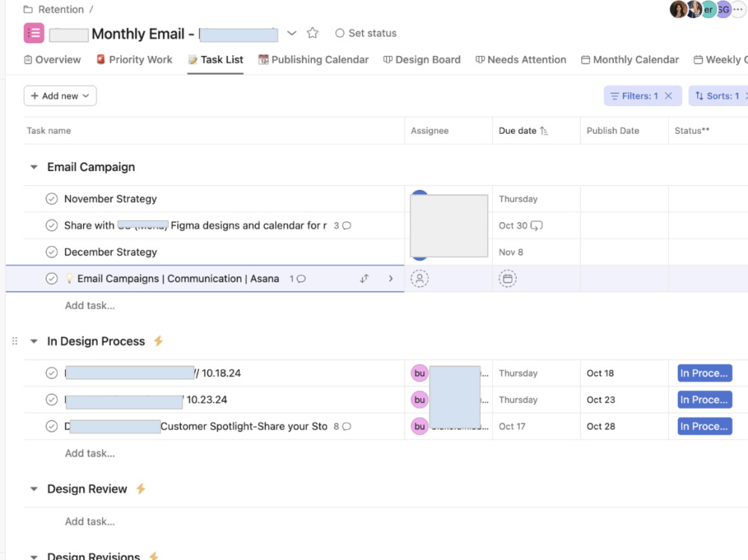
Task: Collapse the Design Review section
Action: click(x=34, y=489)
